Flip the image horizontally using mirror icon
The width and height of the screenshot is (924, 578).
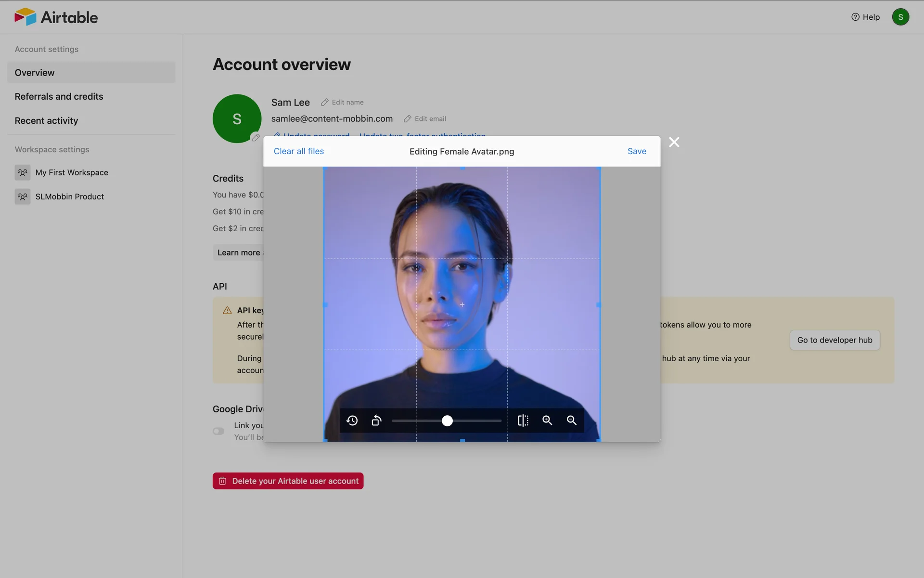pos(523,420)
